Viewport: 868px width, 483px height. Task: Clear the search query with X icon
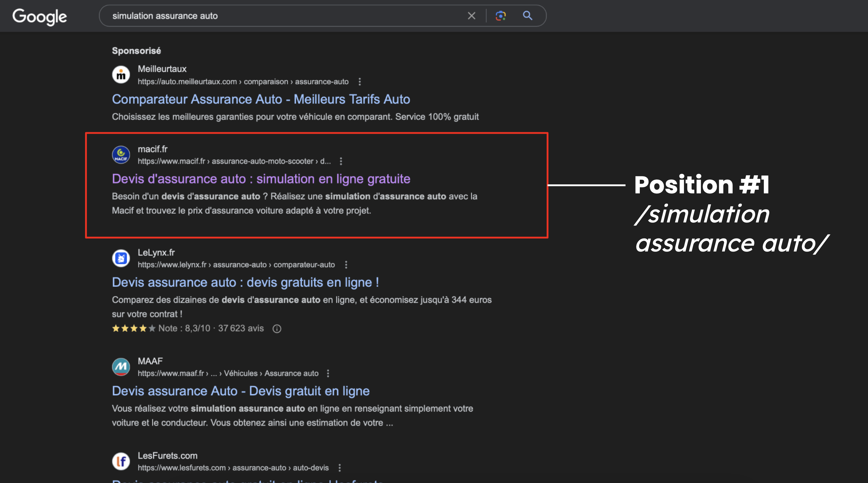point(472,16)
